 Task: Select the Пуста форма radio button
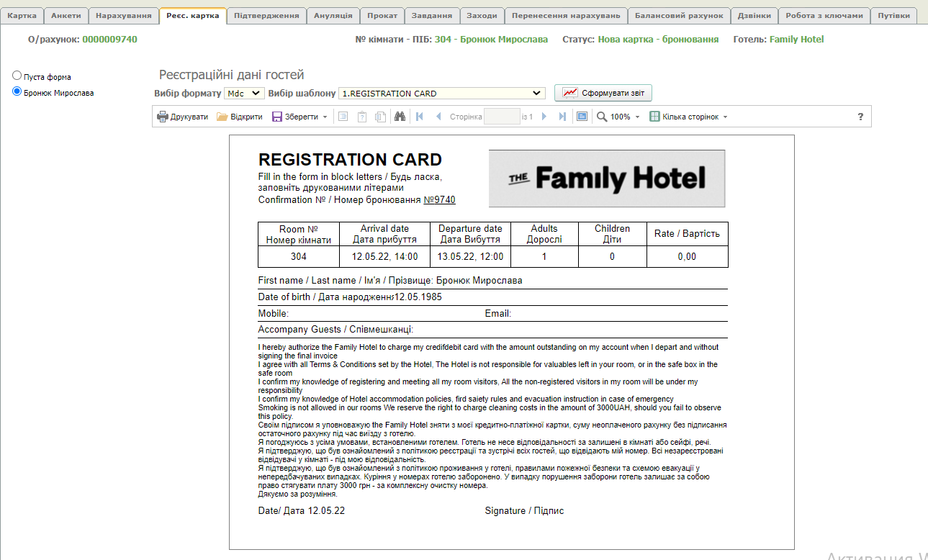tap(17, 76)
